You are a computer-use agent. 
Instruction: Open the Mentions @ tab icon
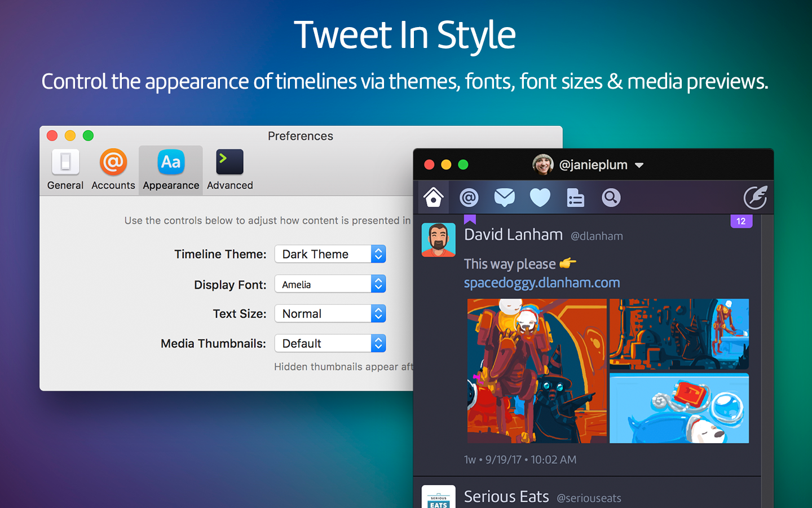469,198
